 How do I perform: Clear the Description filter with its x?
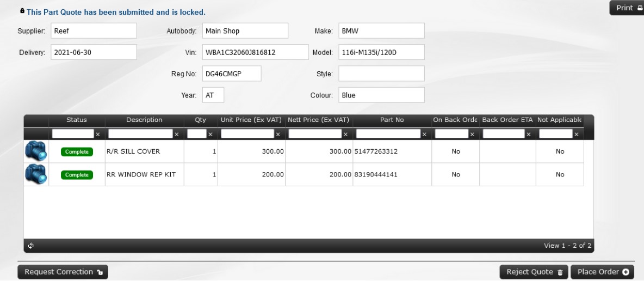(x=177, y=134)
